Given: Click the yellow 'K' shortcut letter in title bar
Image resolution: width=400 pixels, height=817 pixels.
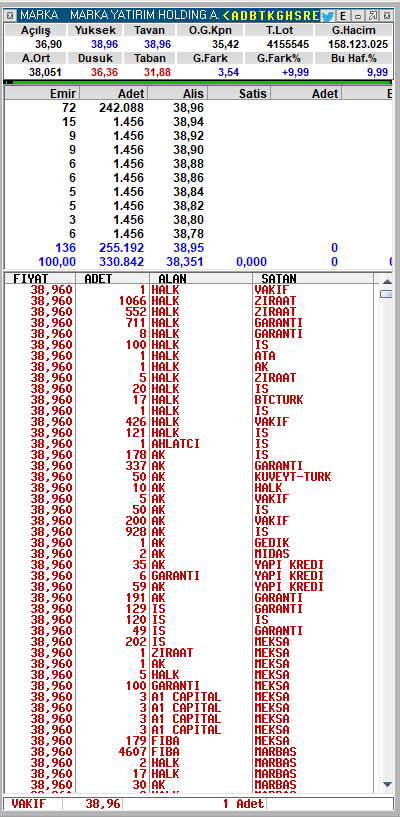Looking at the screenshot, I should (270, 16).
